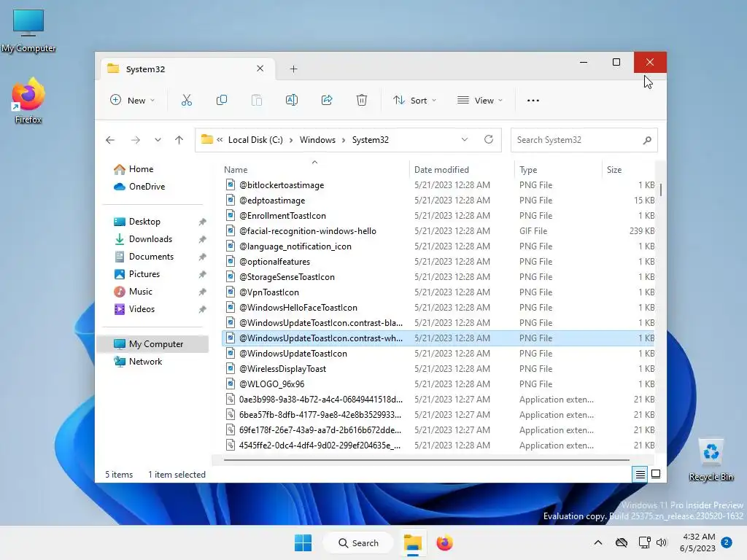The image size is (747, 560).
Task: Select the My Computer desktop icon
Action: [x=28, y=31]
